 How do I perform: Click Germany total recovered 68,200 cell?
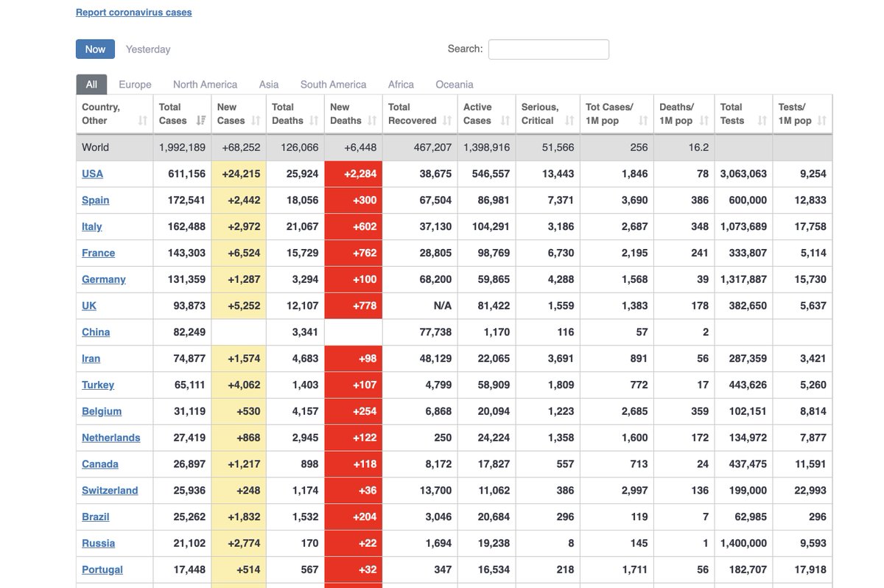420,279
